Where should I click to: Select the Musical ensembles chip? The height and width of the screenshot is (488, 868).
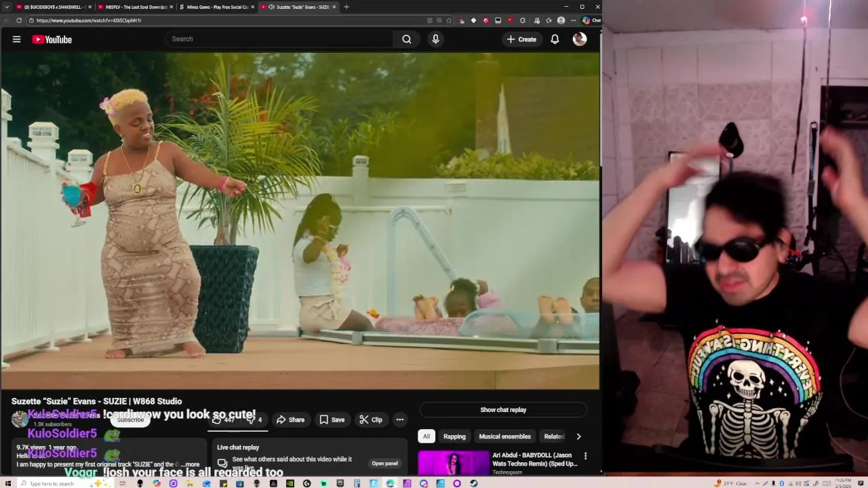(505, 436)
